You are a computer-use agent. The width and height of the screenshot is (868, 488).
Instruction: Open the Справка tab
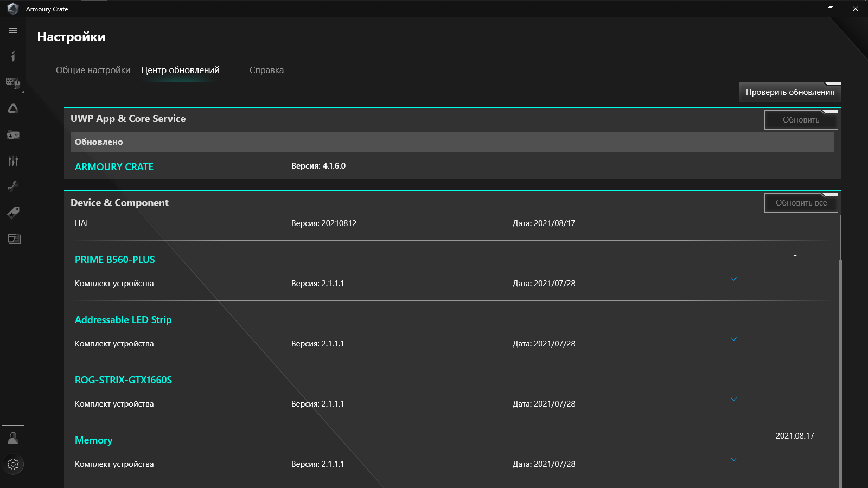point(266,70)
